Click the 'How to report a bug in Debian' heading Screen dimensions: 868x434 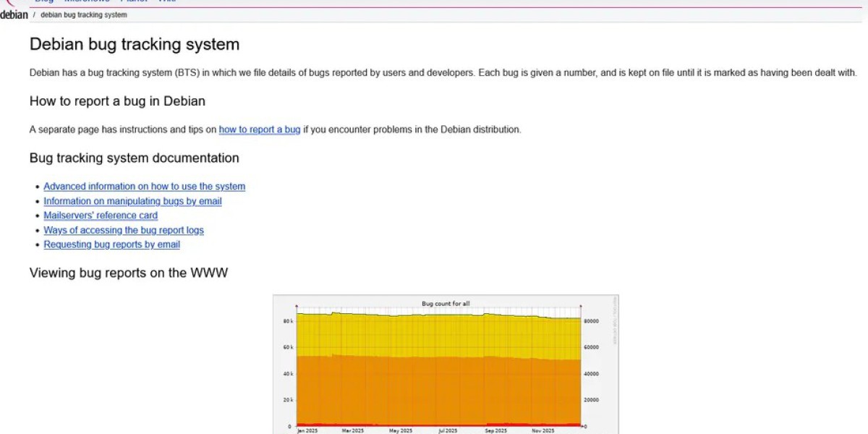(117, 101)
